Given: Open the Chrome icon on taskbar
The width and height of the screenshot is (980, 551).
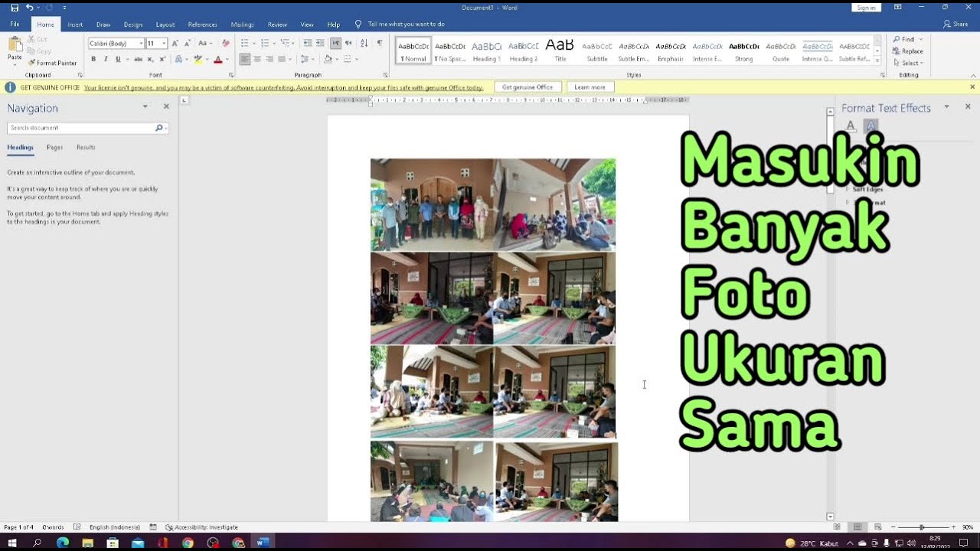Looking at the screenshot, I should pyautogui.click(x=188, y=543).
